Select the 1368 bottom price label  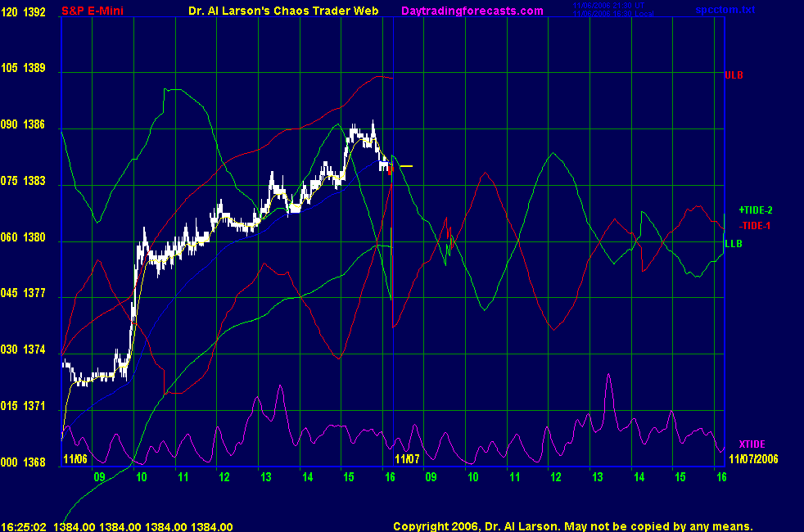point(36,462)
